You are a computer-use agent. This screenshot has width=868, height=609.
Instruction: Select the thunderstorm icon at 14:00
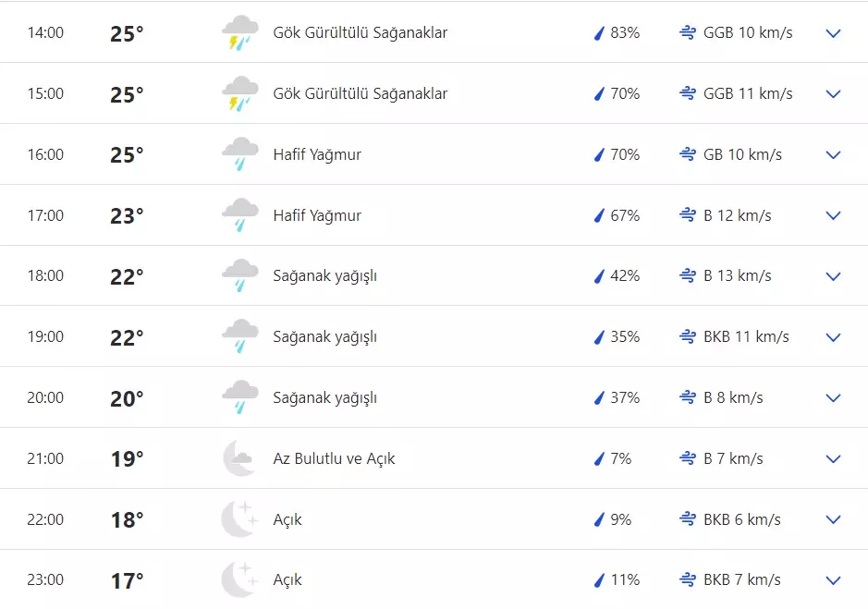pyautogui.click(x=239, y=32)
